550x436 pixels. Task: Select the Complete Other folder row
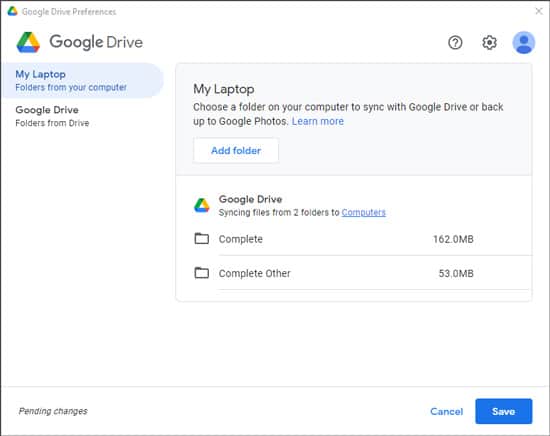354,273
